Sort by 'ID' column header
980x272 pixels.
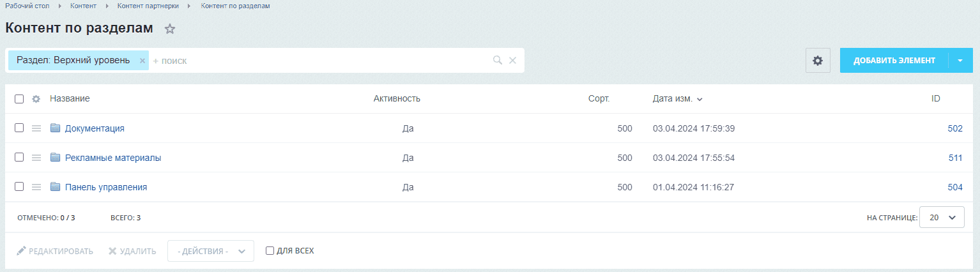[936, 98]
